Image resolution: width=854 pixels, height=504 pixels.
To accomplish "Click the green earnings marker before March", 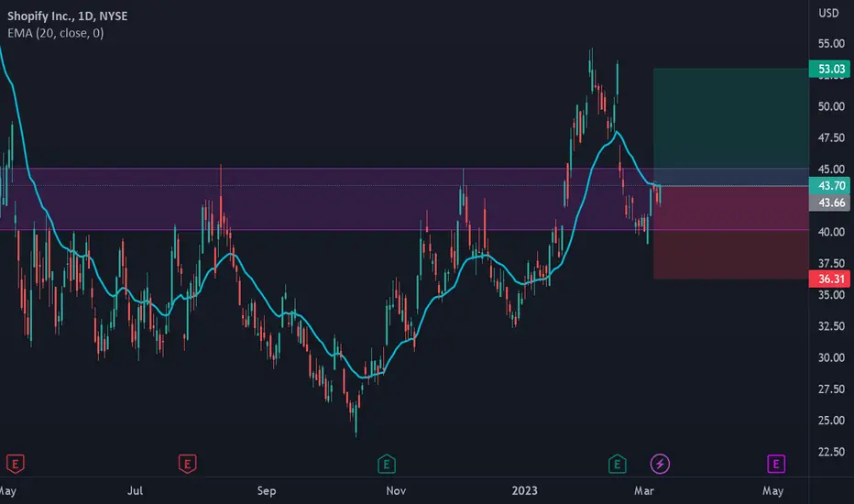I will 617,465.
